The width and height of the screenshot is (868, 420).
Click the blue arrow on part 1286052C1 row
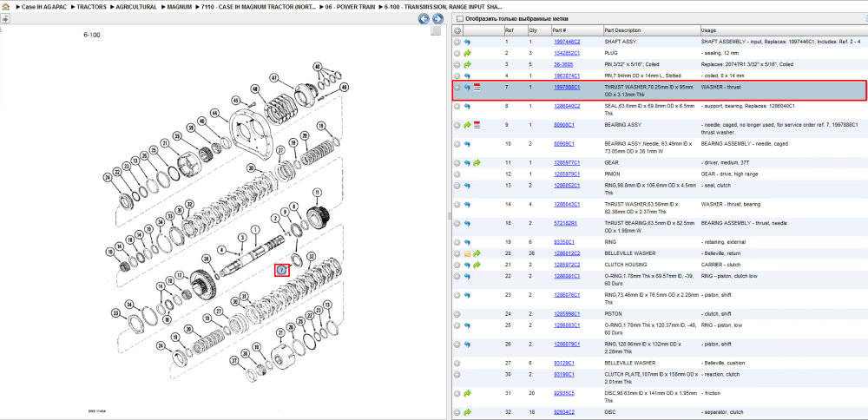pyautogui.click(x=467, y=186)
